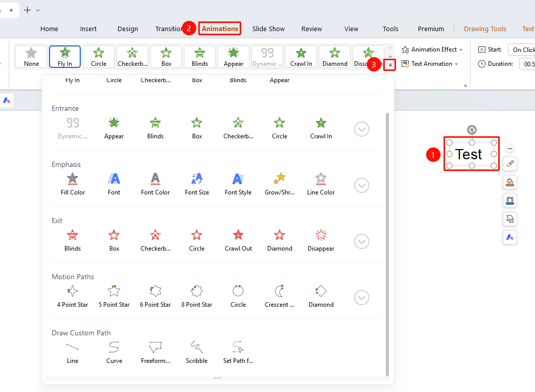The height and width of the screenshot is (392, 535).
Task: Select Freeform custom path drawing
Action: [x=155, y=353]
